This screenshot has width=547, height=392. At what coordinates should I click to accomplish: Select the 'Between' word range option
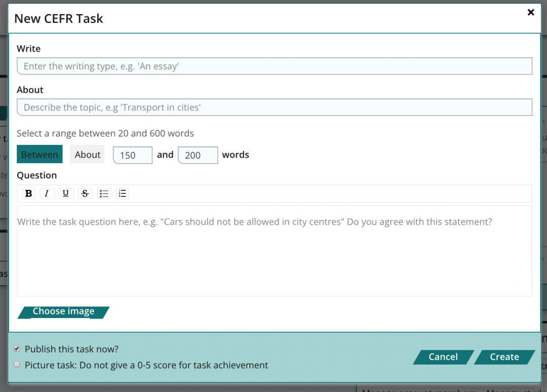(x=40, y=154)
